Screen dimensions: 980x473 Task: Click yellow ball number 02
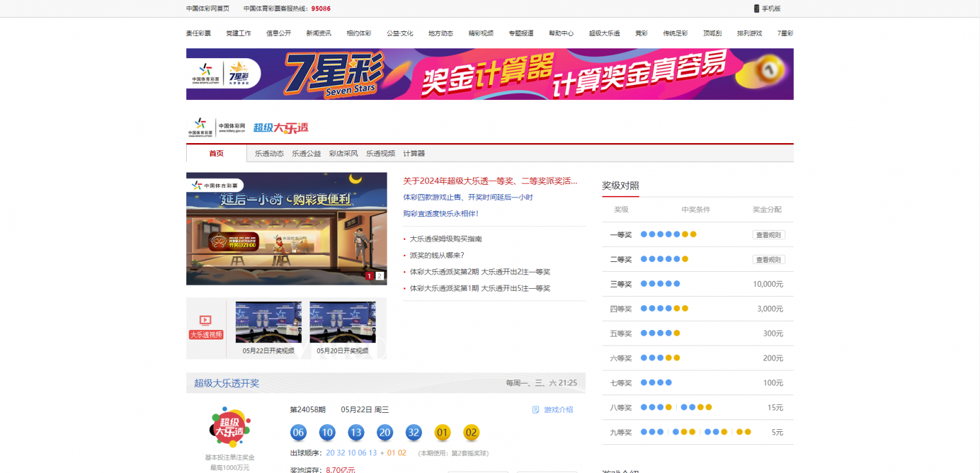472,432
